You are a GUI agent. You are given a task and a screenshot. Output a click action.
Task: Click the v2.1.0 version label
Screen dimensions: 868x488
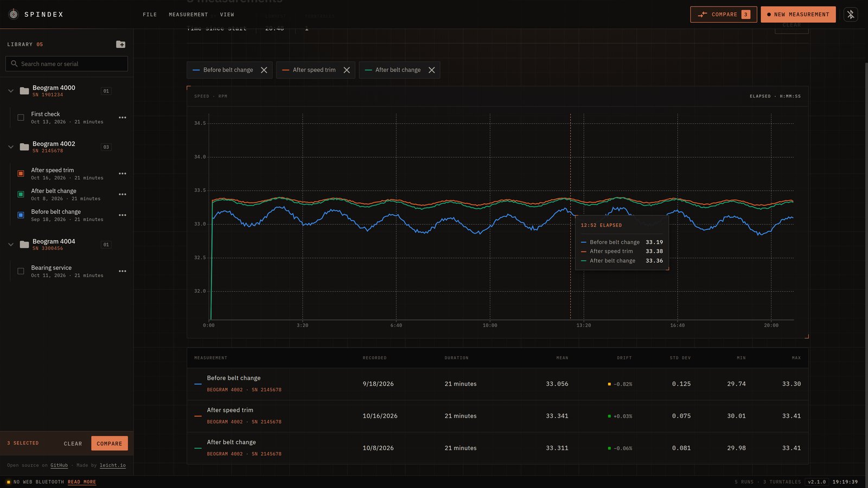pos(817,482)
